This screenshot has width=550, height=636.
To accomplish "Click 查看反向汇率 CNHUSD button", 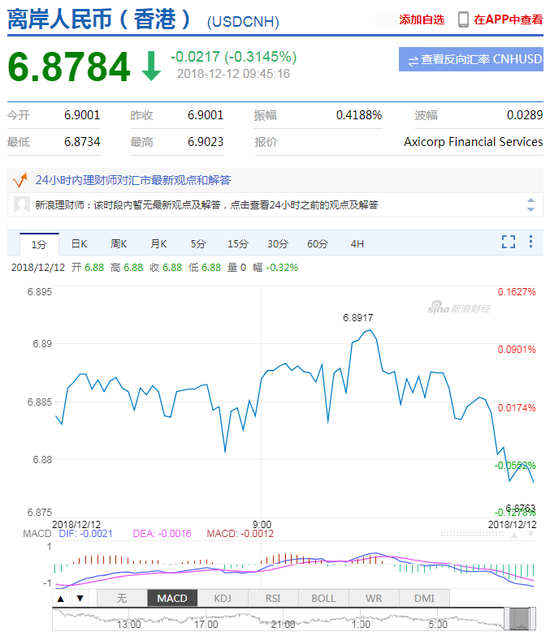I will [471, 59].
